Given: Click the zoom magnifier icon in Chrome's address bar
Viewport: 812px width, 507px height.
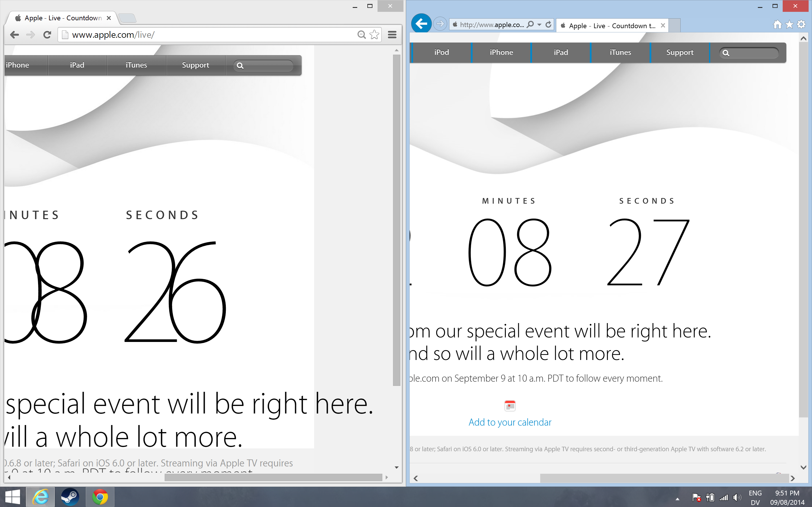Looking at the screenshot, I should pos(361,35).
